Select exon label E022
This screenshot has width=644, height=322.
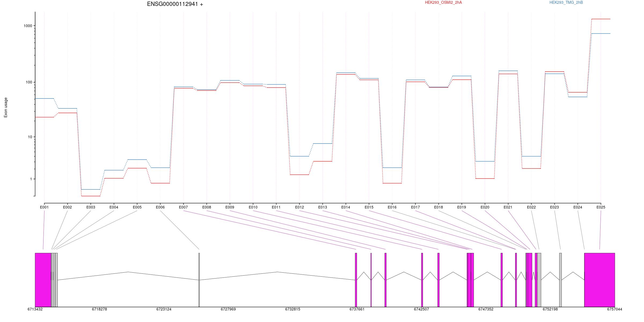tap(531, 207)
